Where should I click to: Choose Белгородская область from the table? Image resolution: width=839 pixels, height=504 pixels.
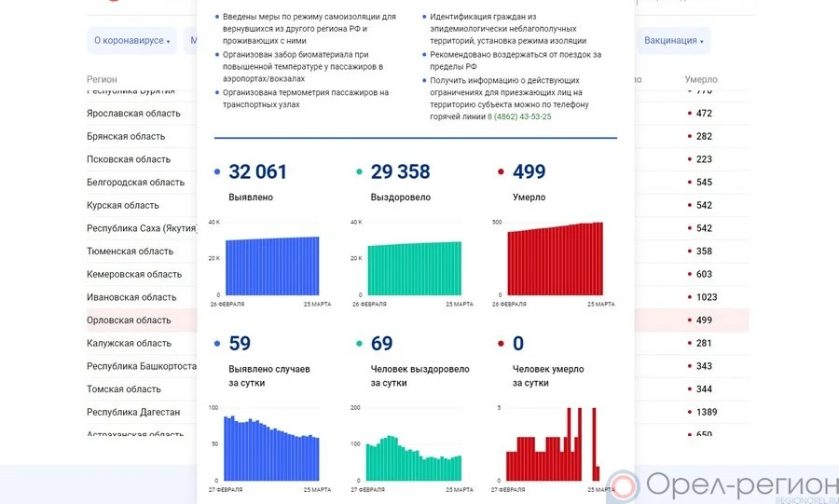coord(135,183)
